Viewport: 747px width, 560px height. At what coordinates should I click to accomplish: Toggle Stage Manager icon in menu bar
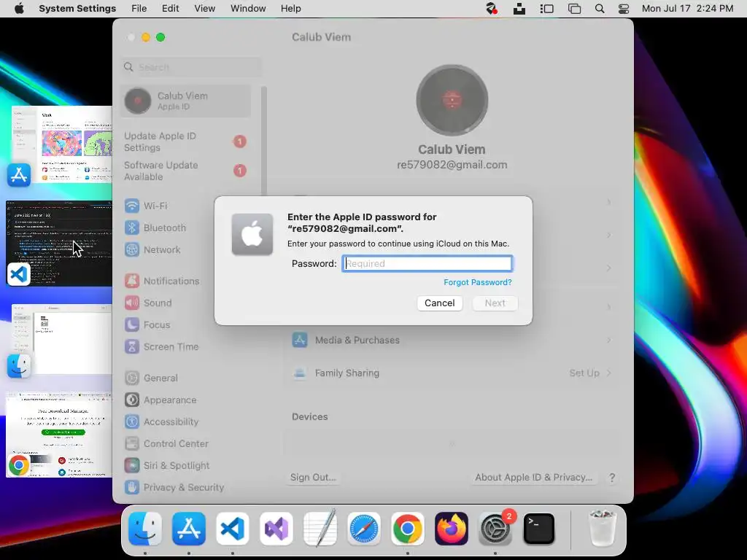(x=547, y=9)
